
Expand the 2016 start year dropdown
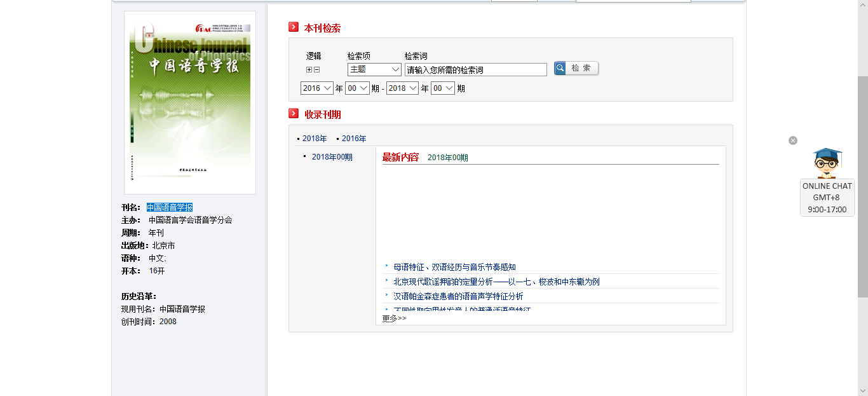(317, 88)
